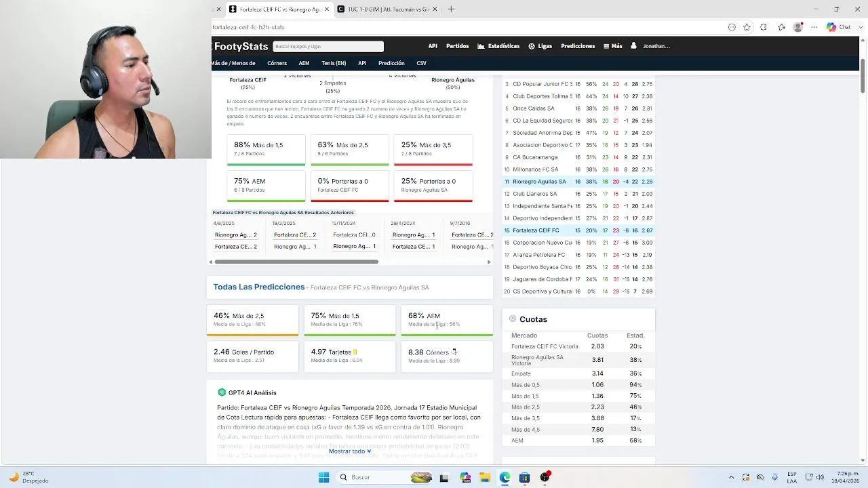The height and width of the screenshot is (488, 868).
Task: Close the TUC 1-0 GIM browser tab
Action: tap(435, 9)
